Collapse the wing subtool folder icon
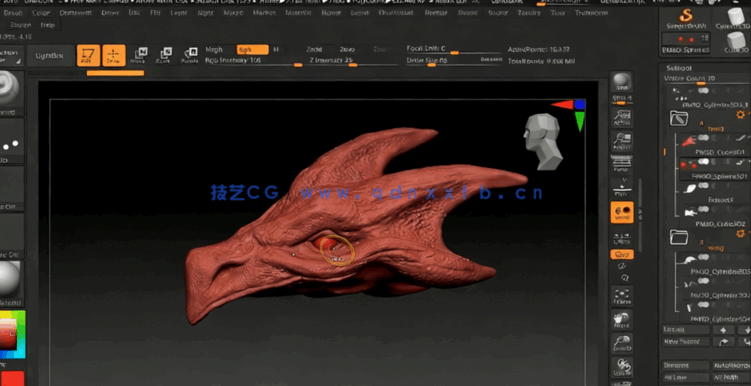The image size is (751, 386). 679,237
